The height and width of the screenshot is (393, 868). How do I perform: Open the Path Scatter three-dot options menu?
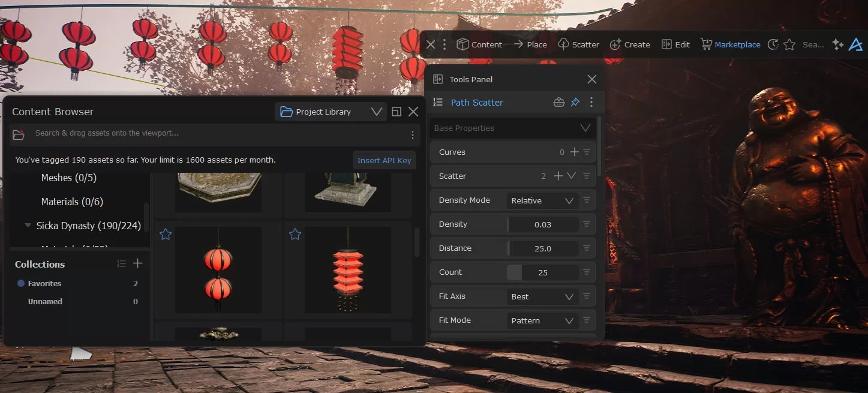(x=591, y=103)
